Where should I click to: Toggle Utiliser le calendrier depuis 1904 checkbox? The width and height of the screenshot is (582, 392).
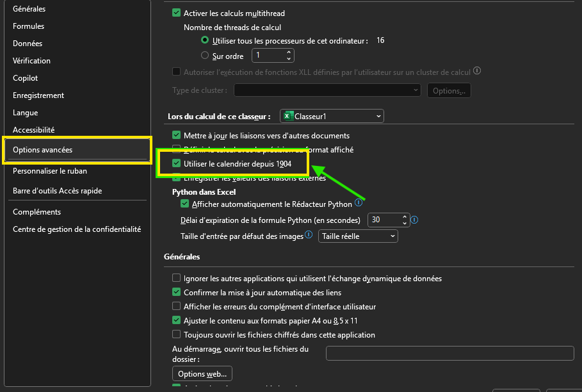(x=177, y=164)
